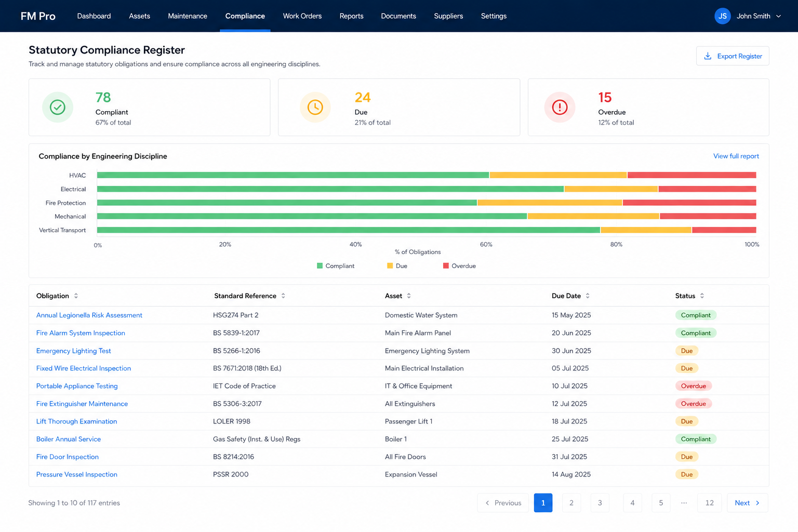Click the red Overdue legend swatch

pos(446,265)
